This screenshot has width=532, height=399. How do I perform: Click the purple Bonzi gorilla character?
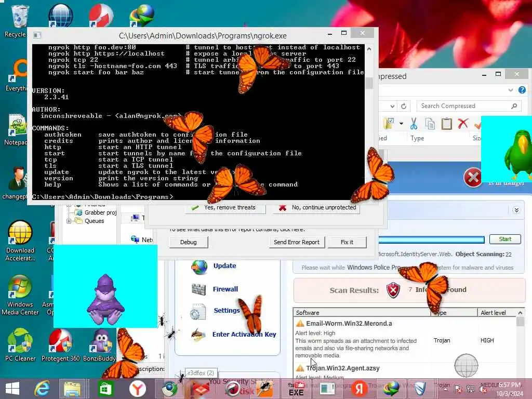click(105, 300)
